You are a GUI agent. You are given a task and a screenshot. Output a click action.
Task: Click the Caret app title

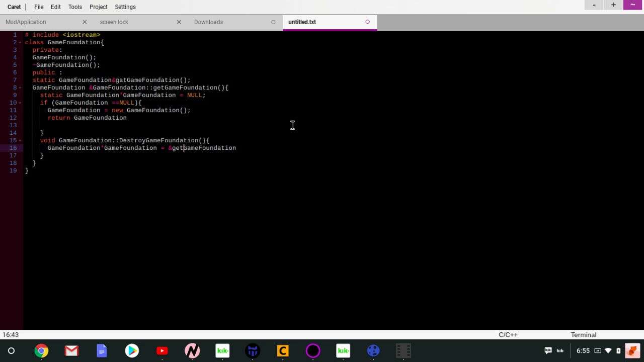14,7
